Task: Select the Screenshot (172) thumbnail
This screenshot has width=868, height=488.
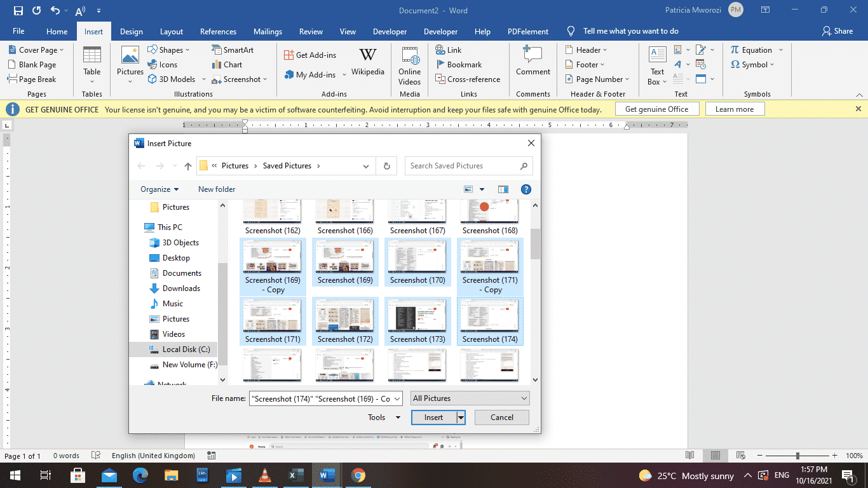Action: [x=345, y=322]
